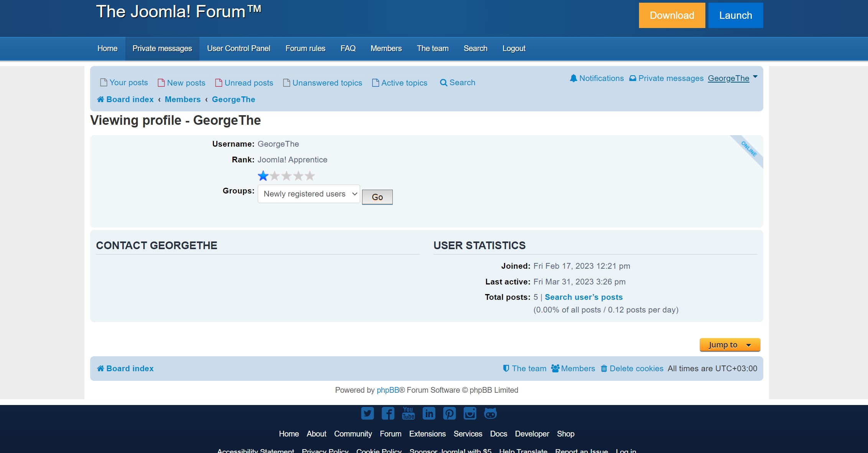Image resolution: width=868 pixels, height=453 pixels.
Task: Open the YouTube footer icon
Action: (x=408, y=413)
